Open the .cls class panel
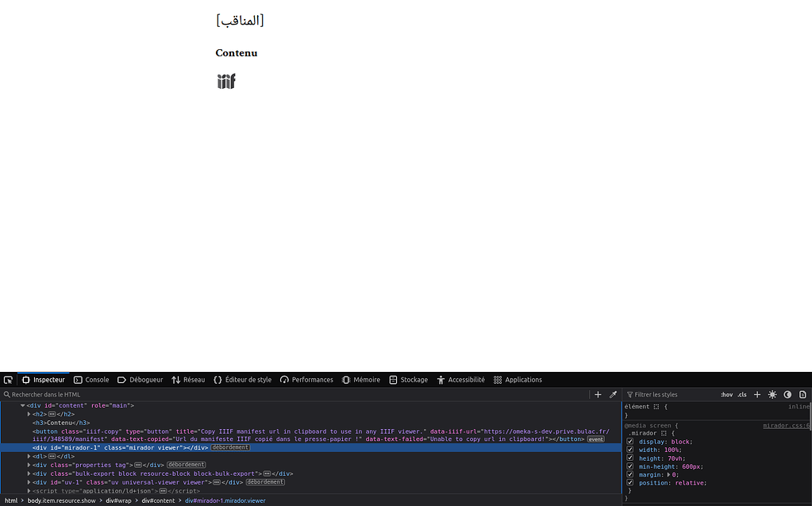812x506 pixels. [x=742, y=394]
